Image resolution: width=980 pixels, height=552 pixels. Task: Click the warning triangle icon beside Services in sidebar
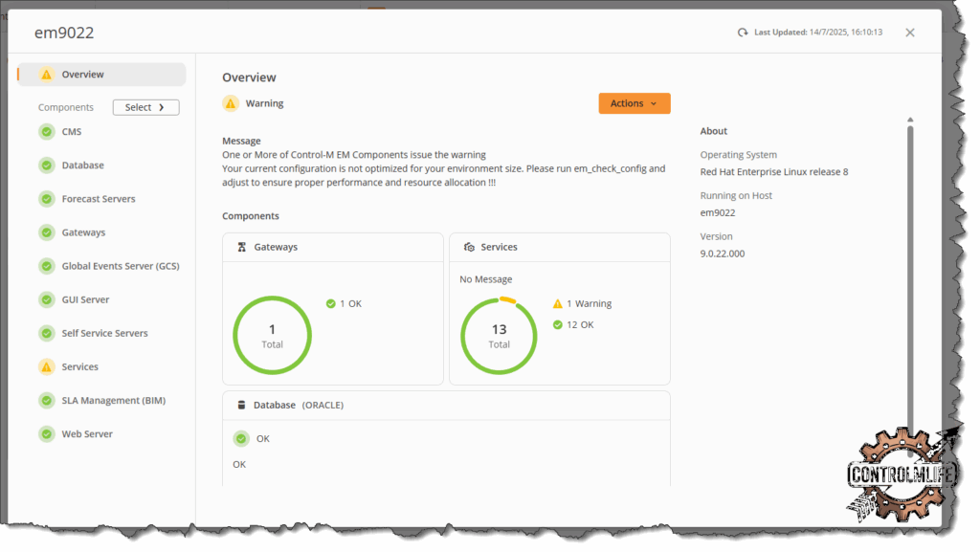click(46, 366)
